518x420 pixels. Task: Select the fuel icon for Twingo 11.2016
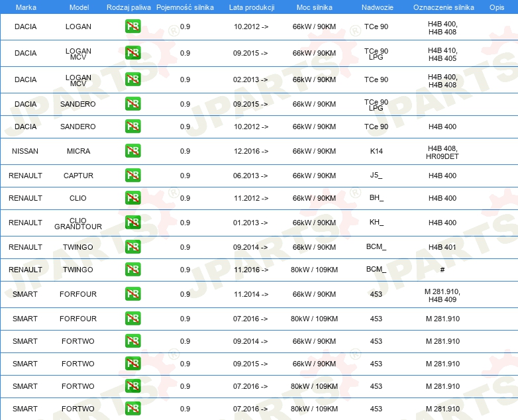tap(132, 269)
